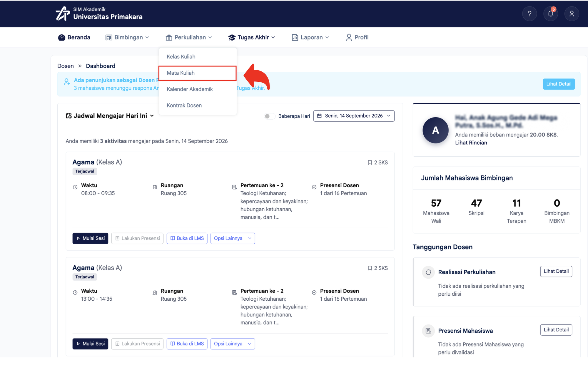Open Lihat Detail for Realisasi Perkuliahan
This screenshot has height=375, width=588.
click(556, 271)
